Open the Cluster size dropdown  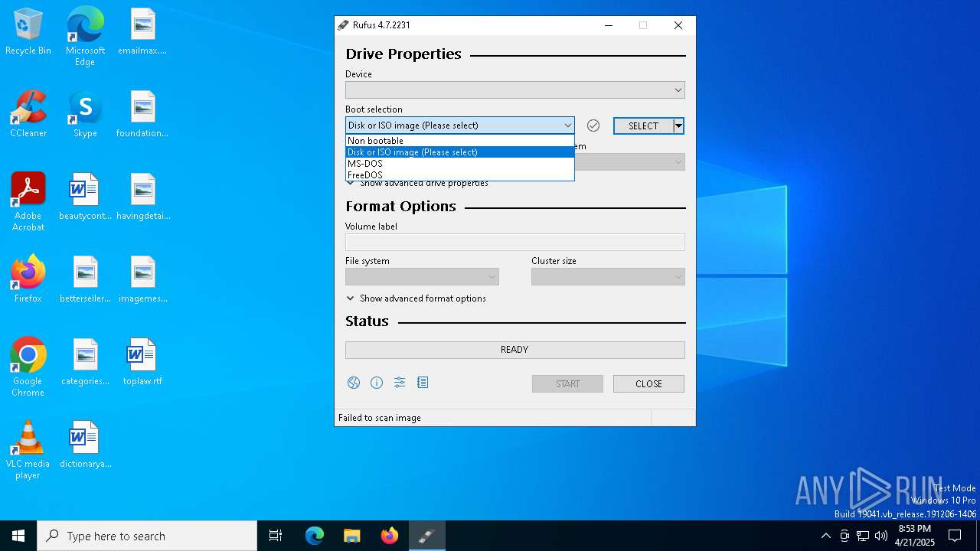click(608, 277)
